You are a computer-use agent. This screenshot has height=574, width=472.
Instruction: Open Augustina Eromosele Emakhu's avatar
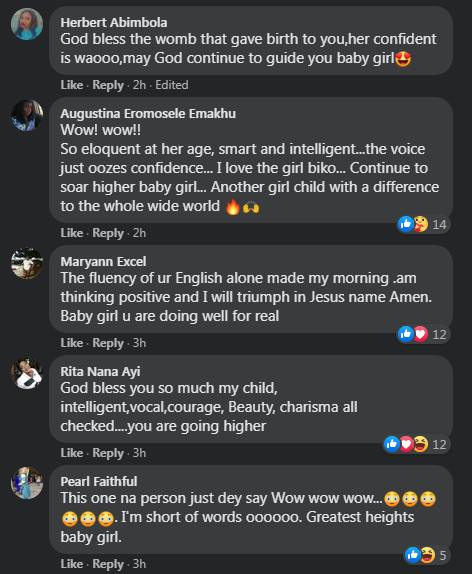(27, 115)
